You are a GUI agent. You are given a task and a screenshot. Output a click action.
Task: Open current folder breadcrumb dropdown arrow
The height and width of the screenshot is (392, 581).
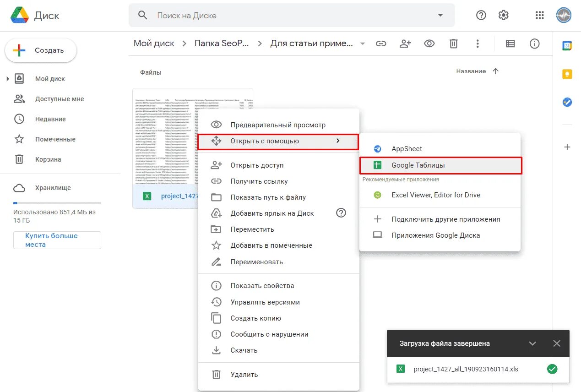tap(363, 44)
